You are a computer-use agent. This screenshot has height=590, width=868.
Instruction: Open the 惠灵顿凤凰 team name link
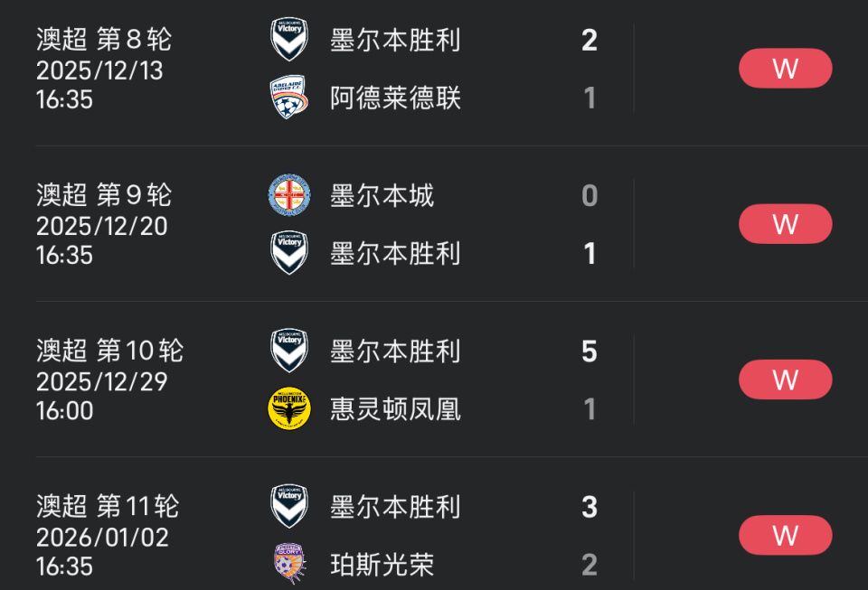[x=395, y=408]
